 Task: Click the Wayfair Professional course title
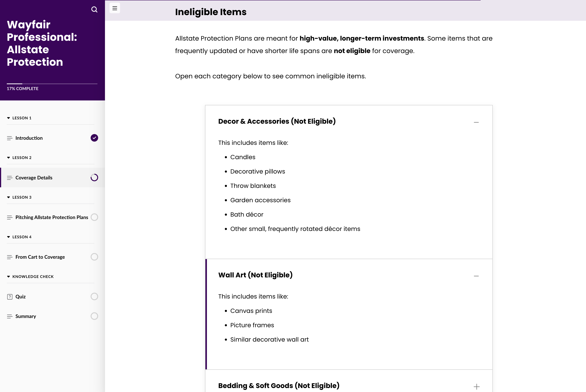[42, 43]
